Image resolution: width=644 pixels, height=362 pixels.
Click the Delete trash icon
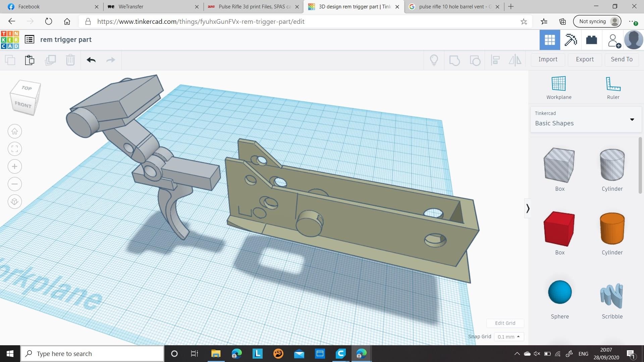click(x=70, y=60)
